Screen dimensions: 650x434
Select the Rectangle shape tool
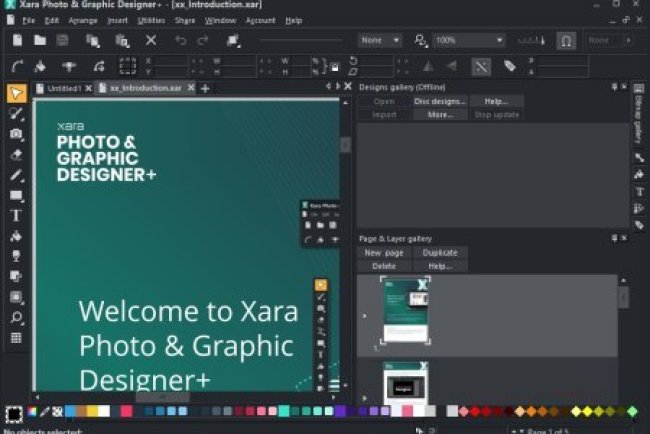click(16, 195)
